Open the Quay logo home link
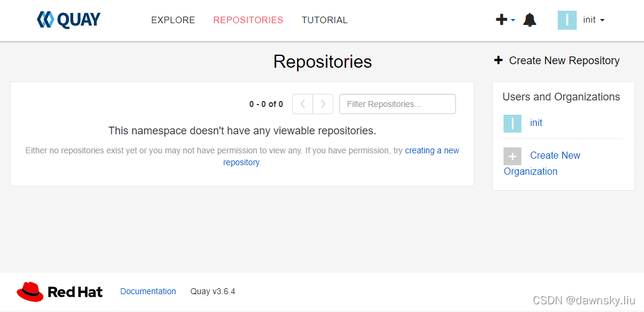 [x=68, y=20]
